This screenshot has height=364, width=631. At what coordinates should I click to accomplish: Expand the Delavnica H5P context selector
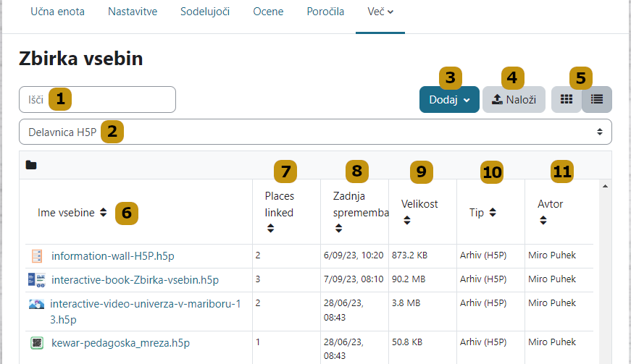(x=315, y=132)
